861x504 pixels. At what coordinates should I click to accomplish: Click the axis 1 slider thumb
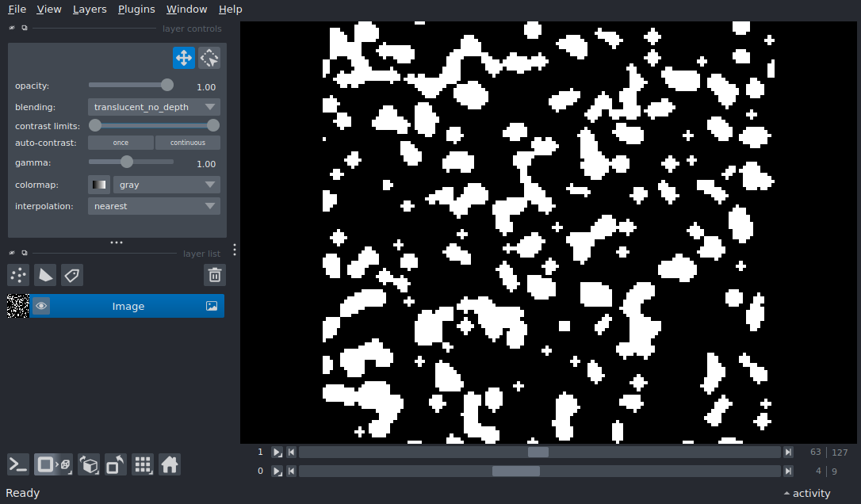(x=538, y=452)
